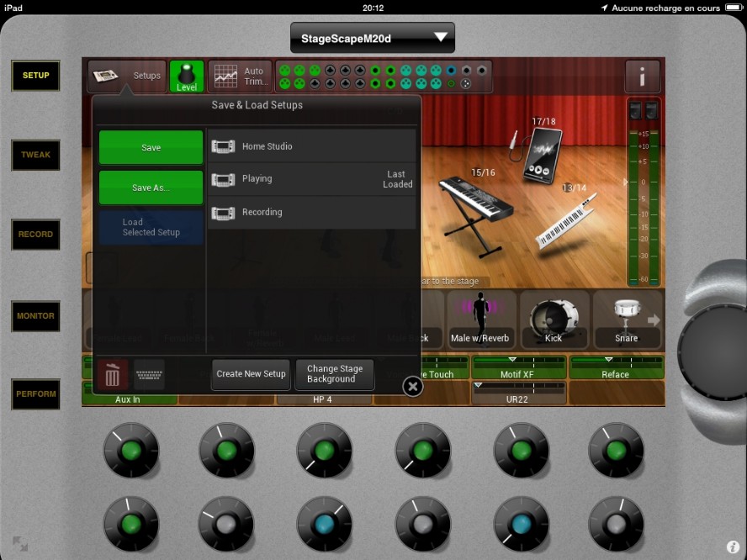Click the Create New Setup button

tap(251, 374)
